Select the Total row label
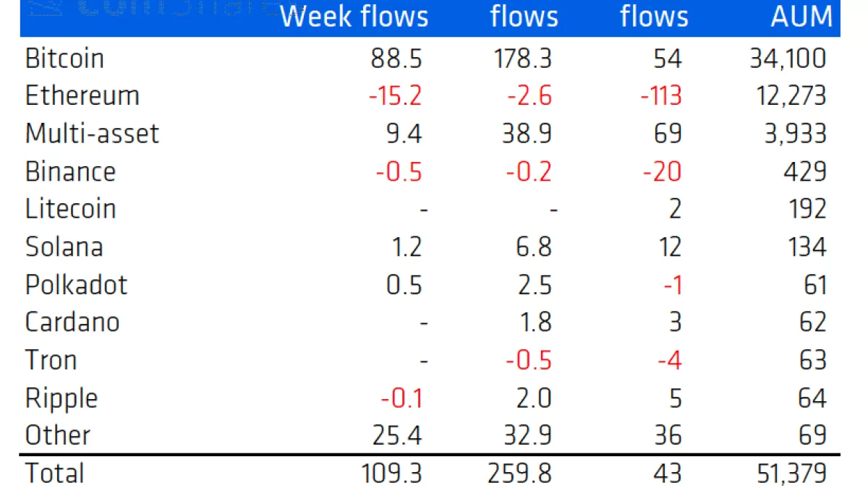The image size is (868, 488). click(54, 474)
